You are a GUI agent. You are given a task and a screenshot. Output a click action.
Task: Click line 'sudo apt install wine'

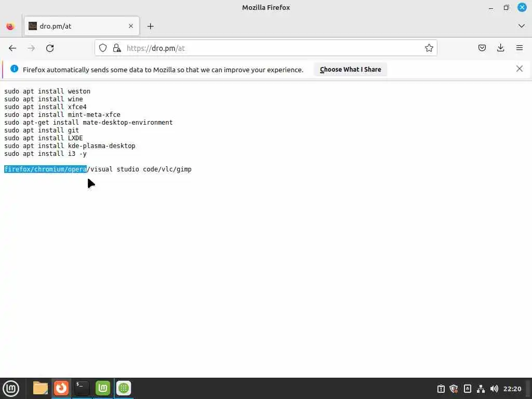44,99
